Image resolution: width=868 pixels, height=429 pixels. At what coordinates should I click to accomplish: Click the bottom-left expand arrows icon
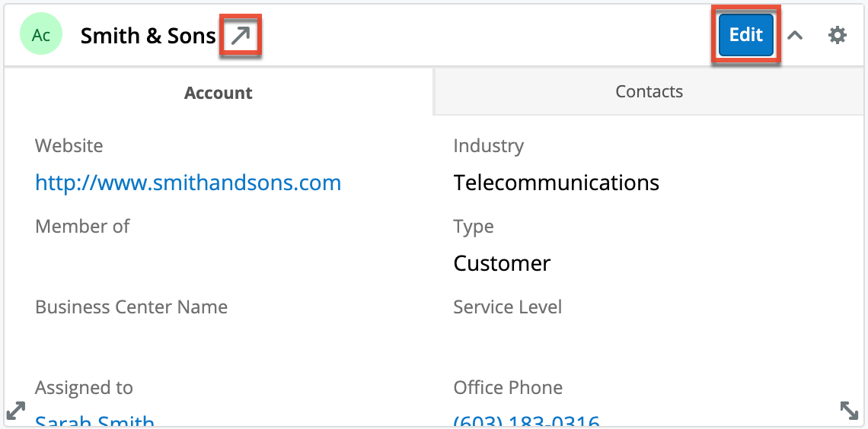[15, 411]
